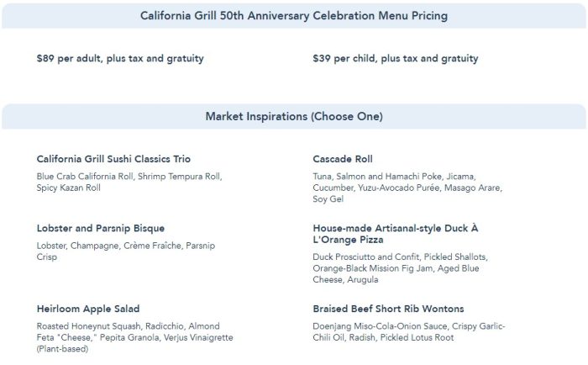Click the Menu Pricing section header
The width and height of the screenshot is (588, 365).
(x=294, y=15)
